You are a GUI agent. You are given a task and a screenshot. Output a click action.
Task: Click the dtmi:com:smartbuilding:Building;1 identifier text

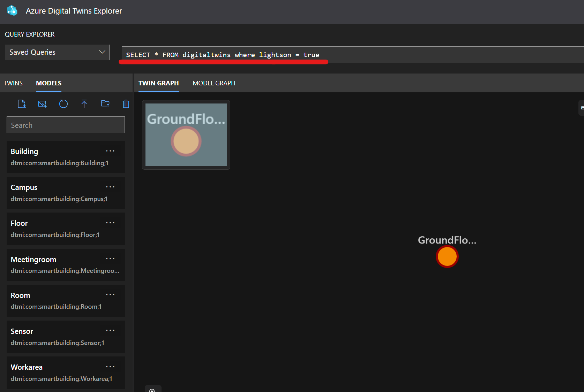click(60, 163)
